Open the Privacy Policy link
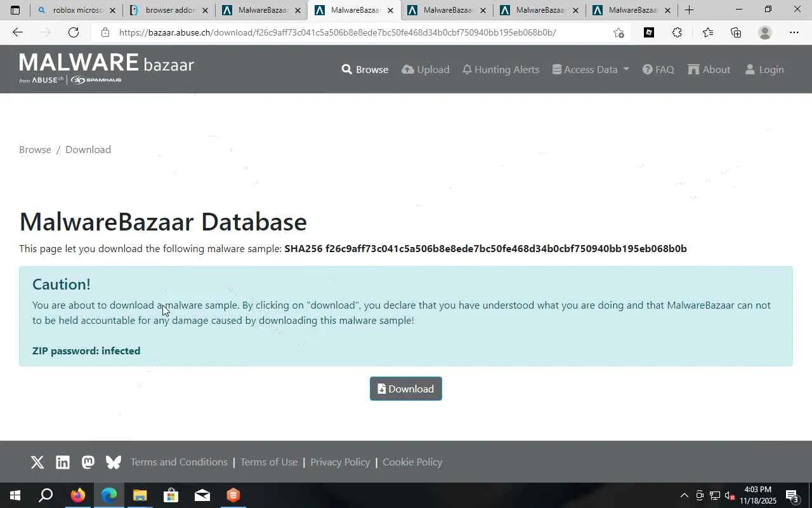This screenshot has width=812, height=508. [340, 462]
